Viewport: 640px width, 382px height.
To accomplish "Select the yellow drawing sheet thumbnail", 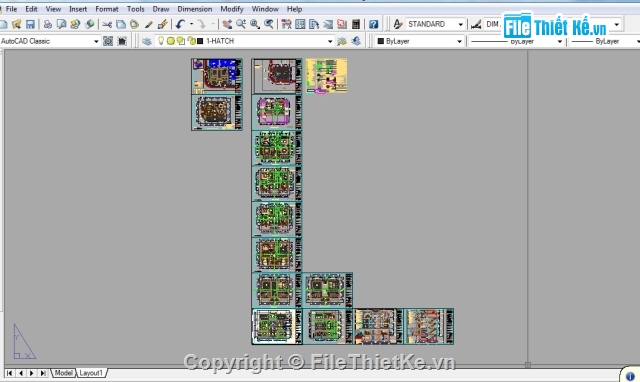I will point(327,76).
